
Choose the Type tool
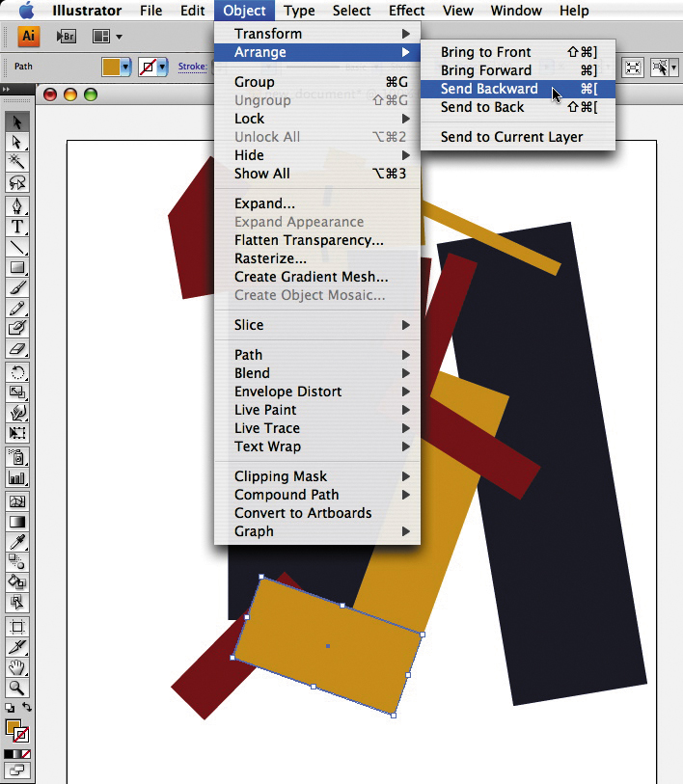tap(16, 227)
